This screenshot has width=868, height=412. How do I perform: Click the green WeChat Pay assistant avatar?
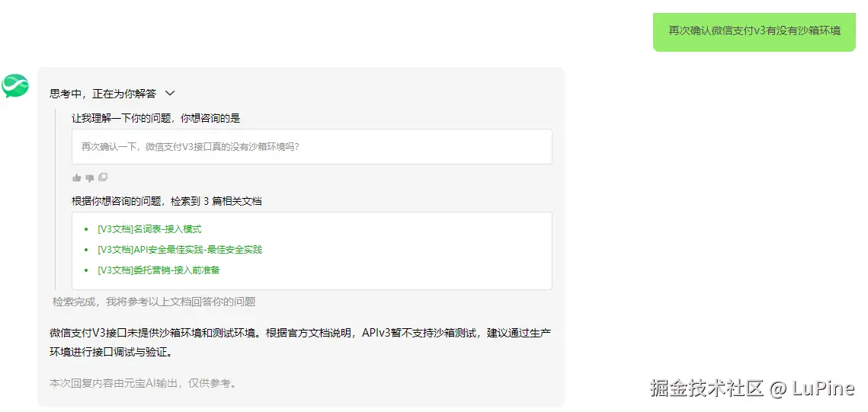tap(15, 86)
